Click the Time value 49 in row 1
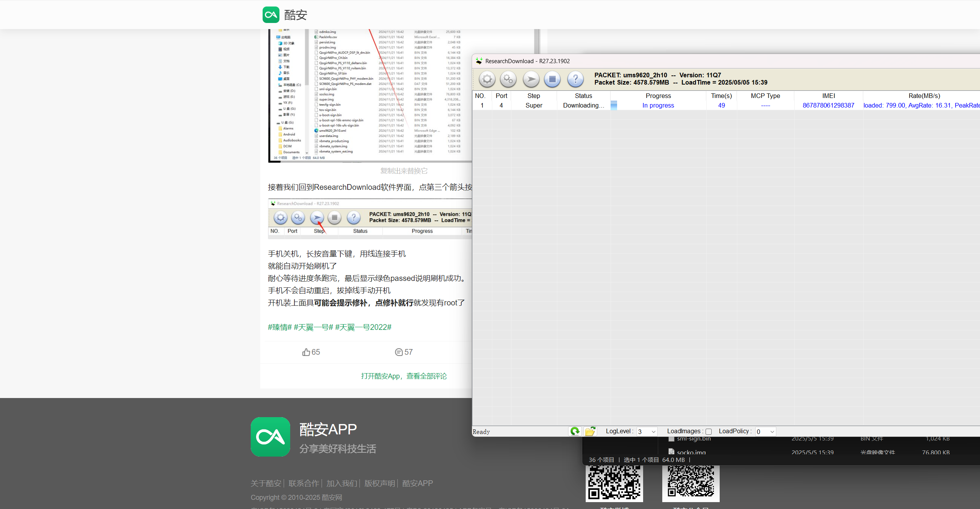This screenshot has width=980, height=509. pos(721,105)
